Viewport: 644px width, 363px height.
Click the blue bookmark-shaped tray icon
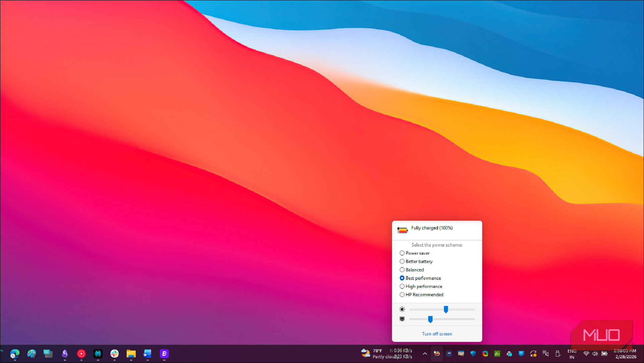click(521, 354)
